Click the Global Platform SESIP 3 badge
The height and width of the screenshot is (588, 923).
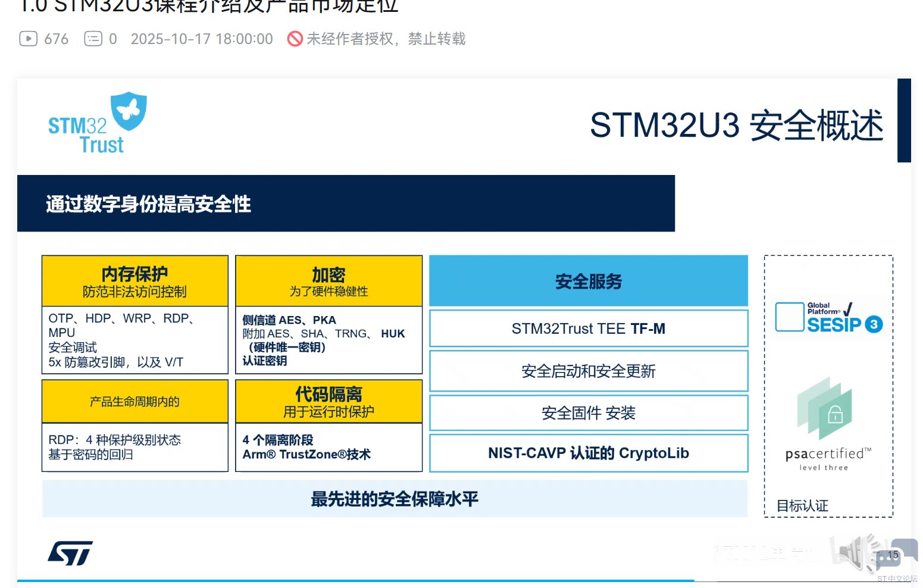[x=829, y=317]
